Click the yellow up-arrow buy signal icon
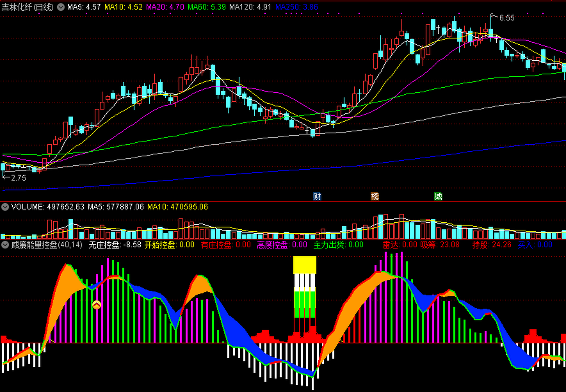566x392 pixels. click(96, 305)
